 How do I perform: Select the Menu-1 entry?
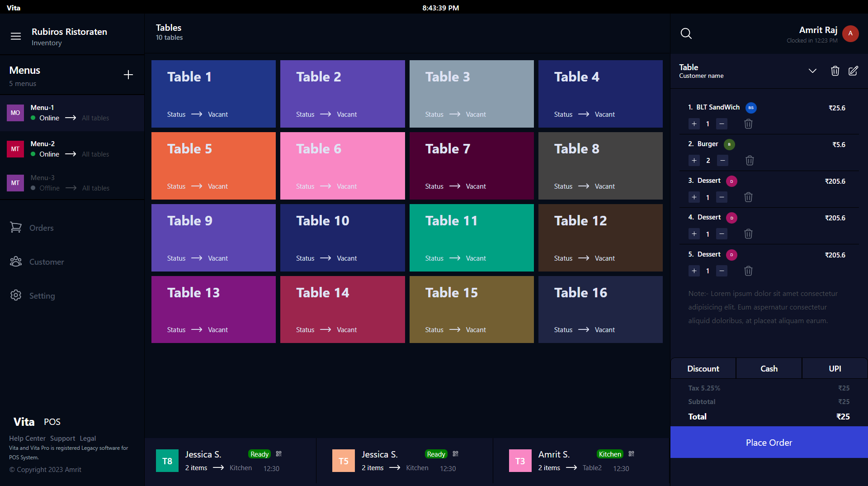click(x=72, y=113)
